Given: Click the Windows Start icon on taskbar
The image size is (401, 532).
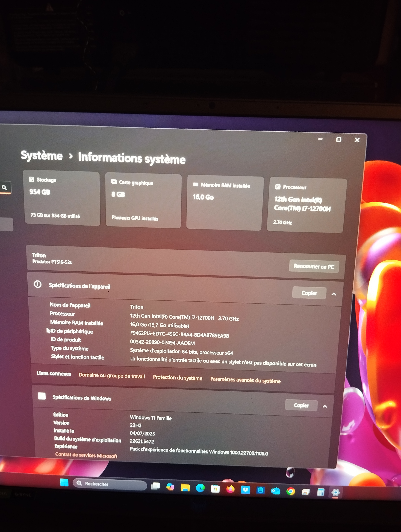Looking at the screenshot, I should pos(64,482).
